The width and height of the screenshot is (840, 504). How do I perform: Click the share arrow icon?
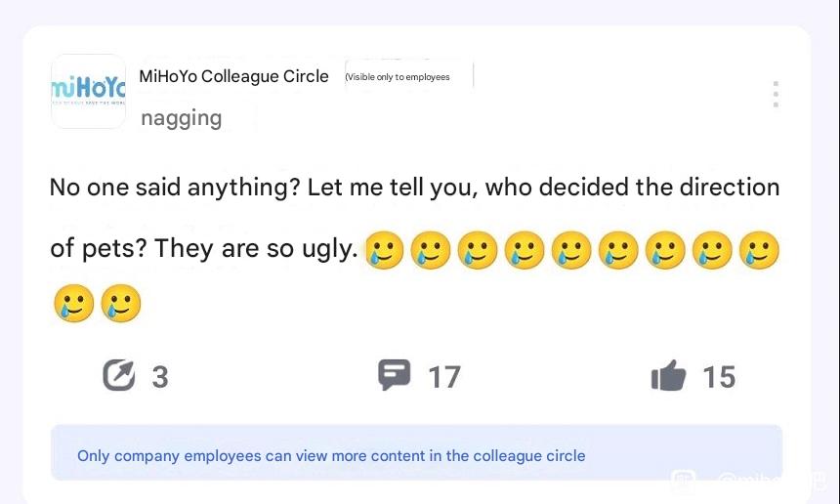click(x=119, y=375)
